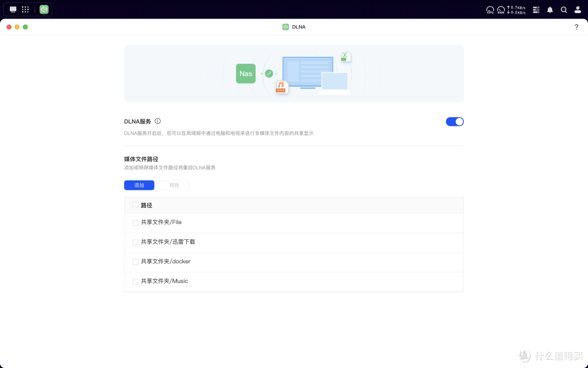Click the green Nas banner icon
The image size is (588, 368).
point(246,74)
